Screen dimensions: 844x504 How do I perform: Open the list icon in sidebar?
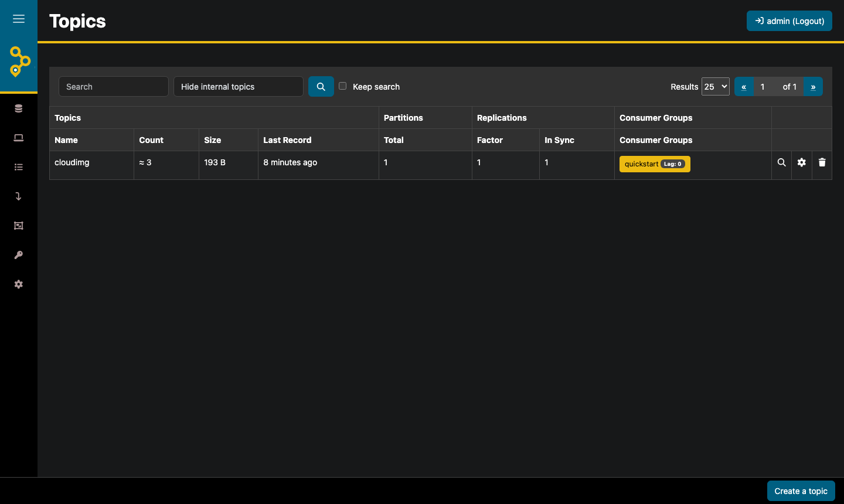coord(19,167)
